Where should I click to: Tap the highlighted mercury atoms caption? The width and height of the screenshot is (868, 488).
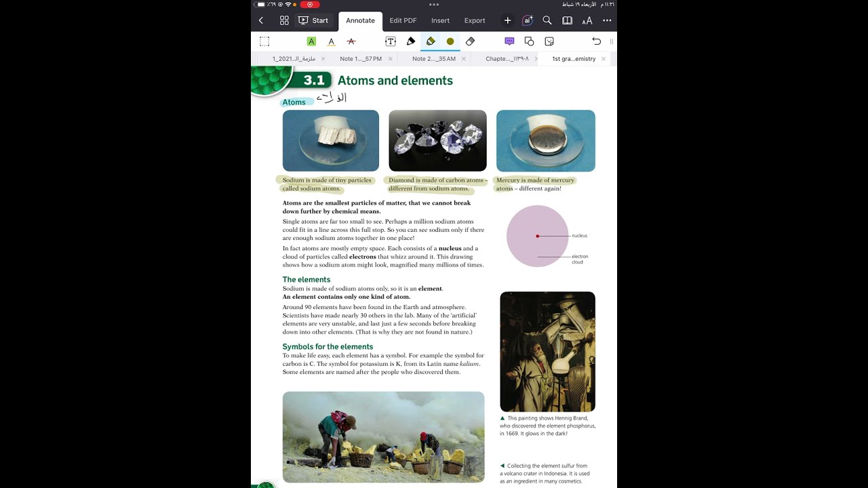point(535,184)
